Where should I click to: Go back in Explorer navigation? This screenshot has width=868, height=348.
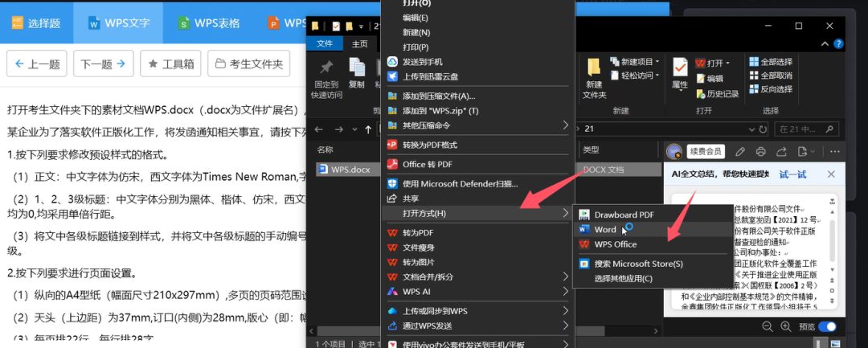(319, 129)
